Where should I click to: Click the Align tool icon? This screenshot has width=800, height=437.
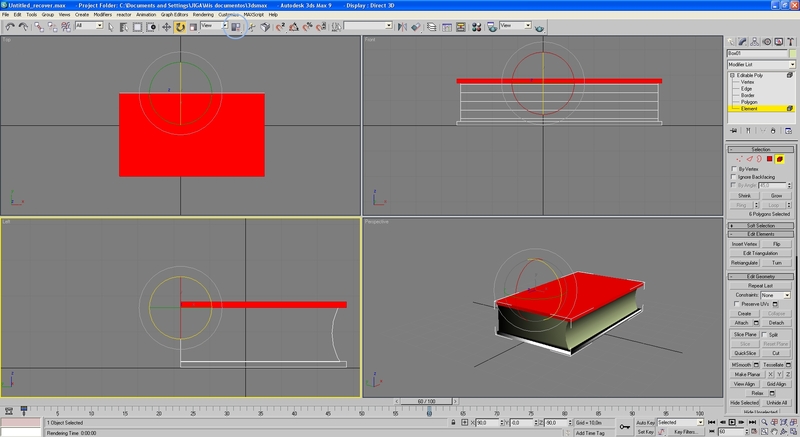tap(416, 27)
